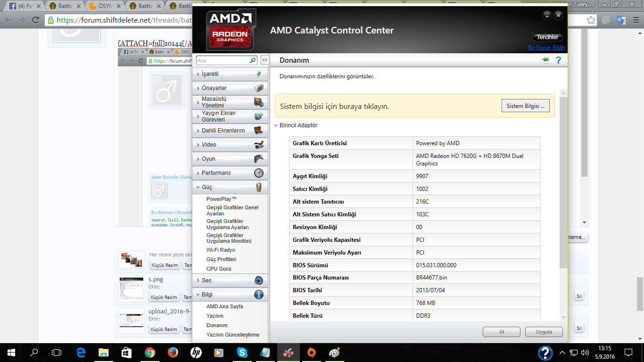The height and width of the screenshot is (362, 644).
Task: Open the Action Center notifications icon
Action: (x=628, y=352)
